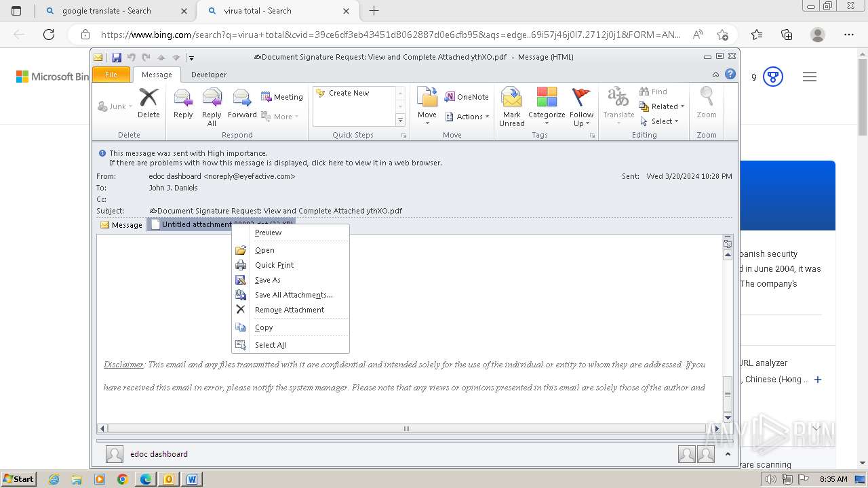
Task: Open the Categorize color menu
Action: click(547, 107)
